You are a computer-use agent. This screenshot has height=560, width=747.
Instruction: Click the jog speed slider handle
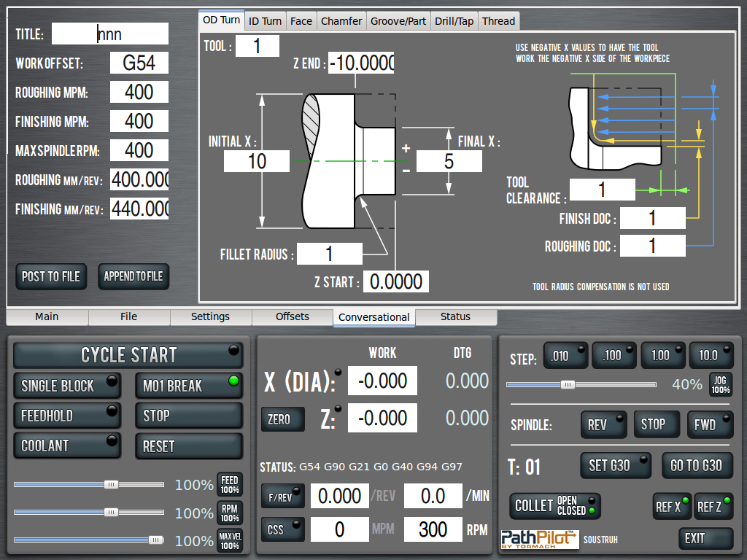[568, 384]
